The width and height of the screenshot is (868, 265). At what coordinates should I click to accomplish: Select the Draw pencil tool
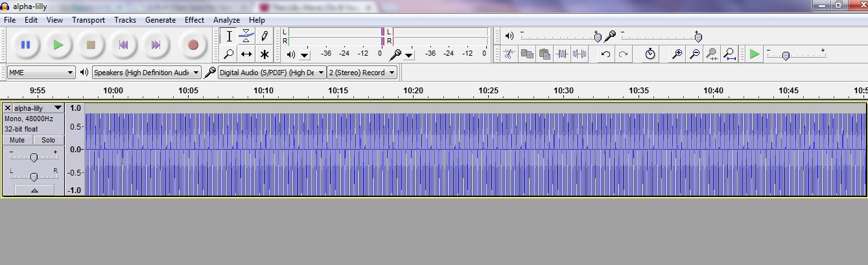264,36
